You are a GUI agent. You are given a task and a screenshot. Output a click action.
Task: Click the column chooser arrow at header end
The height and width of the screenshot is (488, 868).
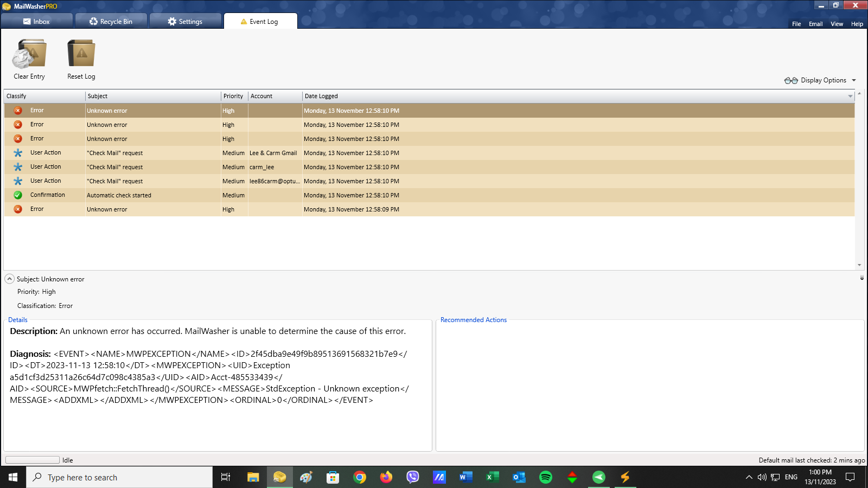[x=850, y=97]
